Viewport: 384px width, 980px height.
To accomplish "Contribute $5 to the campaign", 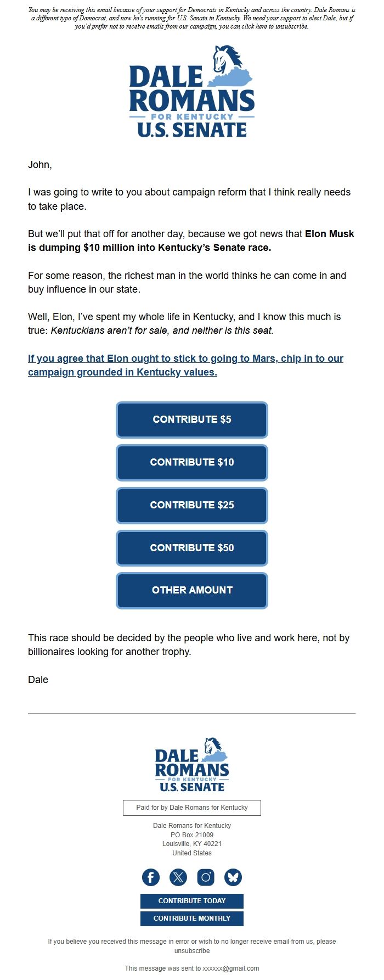I will 191,419.
